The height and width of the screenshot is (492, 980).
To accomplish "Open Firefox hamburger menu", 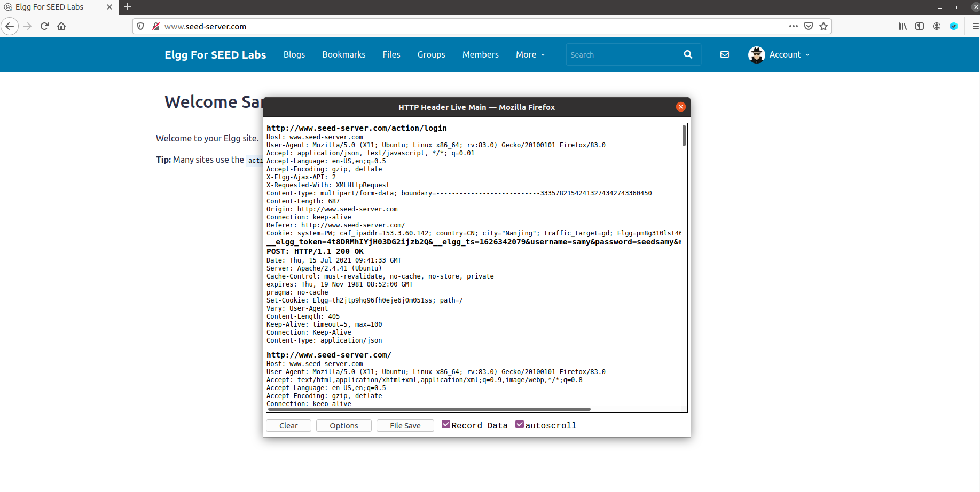I will point(975,26).
